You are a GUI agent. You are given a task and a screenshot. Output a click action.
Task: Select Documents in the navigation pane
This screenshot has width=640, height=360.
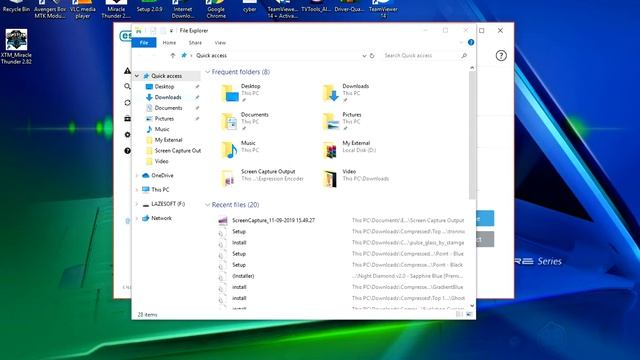[168, 108]
